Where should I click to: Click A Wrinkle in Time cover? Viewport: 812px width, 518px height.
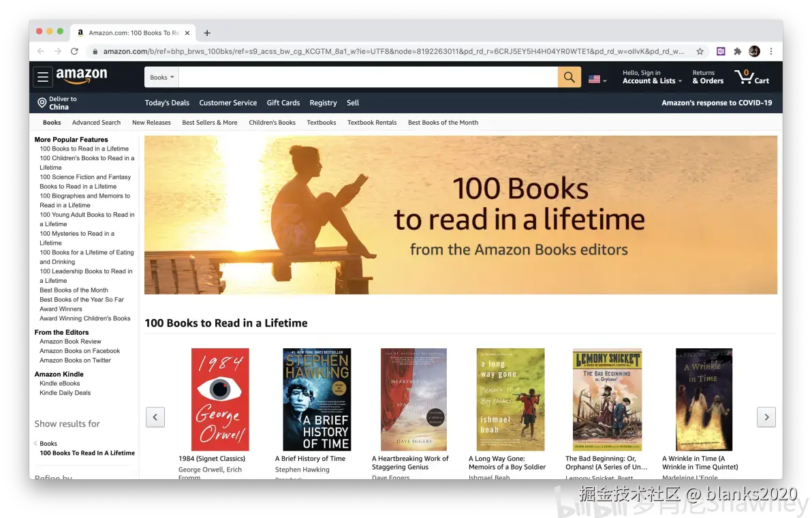[704, 399]
